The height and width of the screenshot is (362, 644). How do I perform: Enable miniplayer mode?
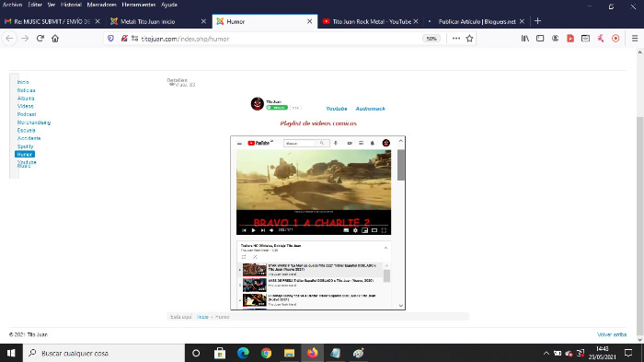tap(364, 230)
